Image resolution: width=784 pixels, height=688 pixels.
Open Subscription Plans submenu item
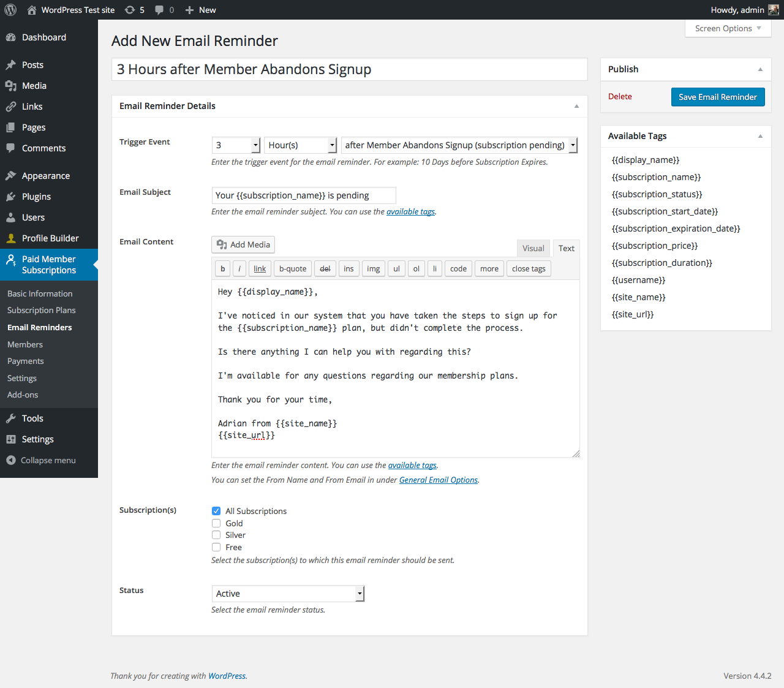(x=42, y=310)
